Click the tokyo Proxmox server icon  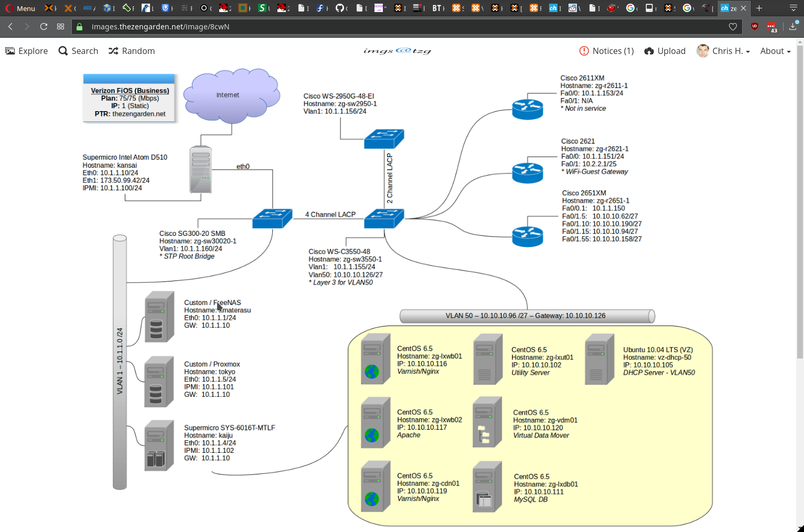tap(159, 382)
